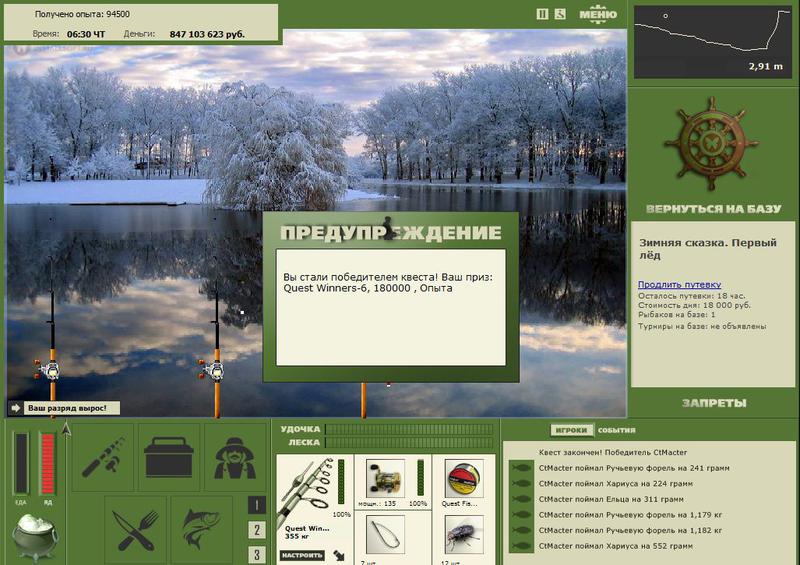This screenshot has height=565, width=800.
Task: Open the tackle box icon
Action: (x=169, y=457)
